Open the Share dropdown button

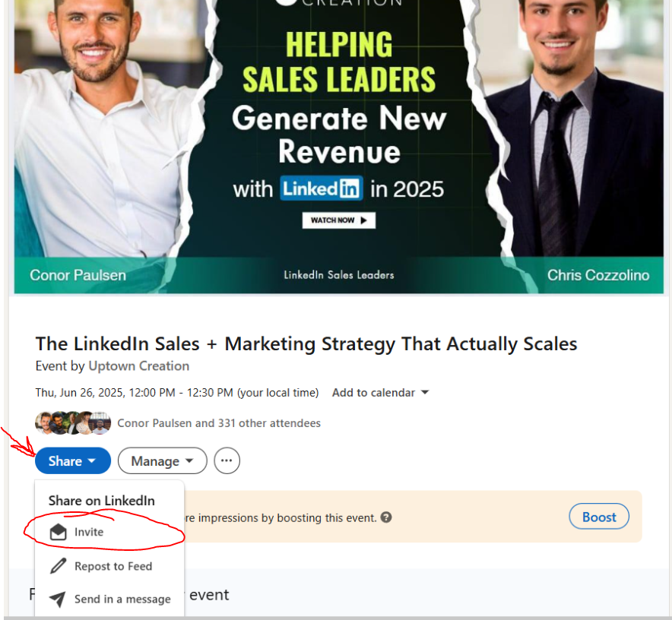pos(73,460)
